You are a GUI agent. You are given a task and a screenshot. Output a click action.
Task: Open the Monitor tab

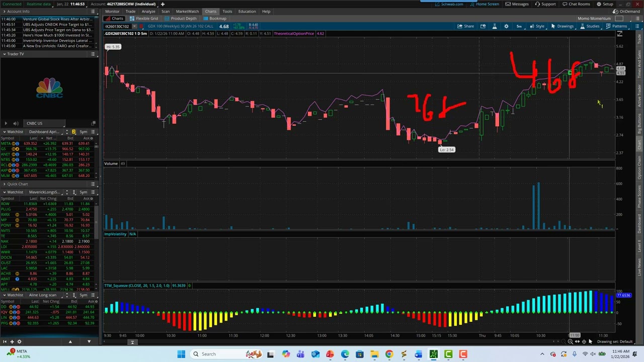pos(112,11)
